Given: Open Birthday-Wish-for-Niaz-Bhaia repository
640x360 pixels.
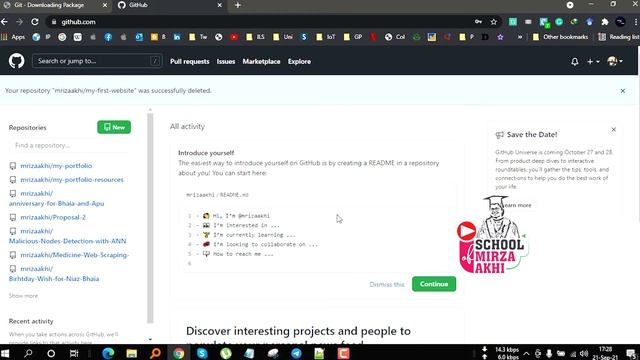Looking at the screenshot, I should tap(54, 273).
